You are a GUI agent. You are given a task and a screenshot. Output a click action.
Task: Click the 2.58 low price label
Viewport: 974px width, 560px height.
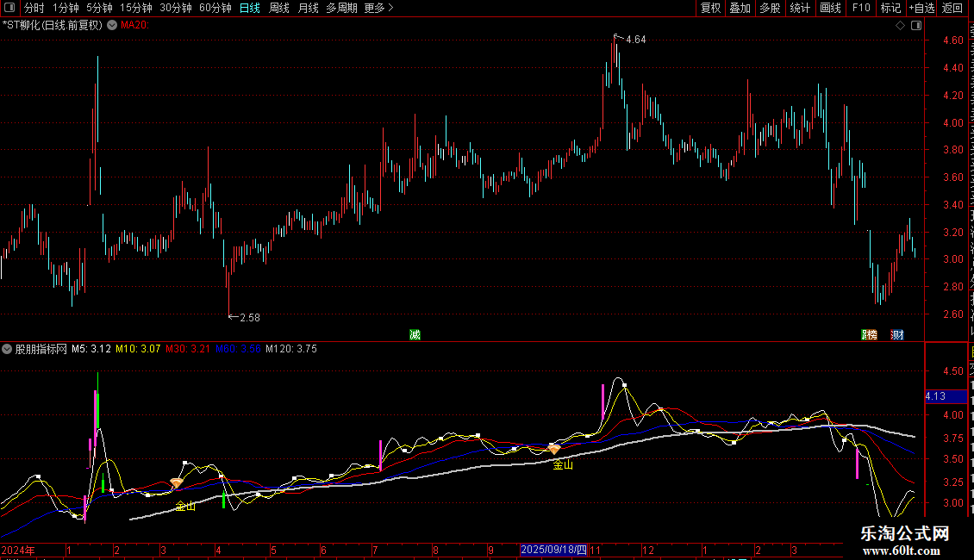pyautogui.click(x=250, y=318)
